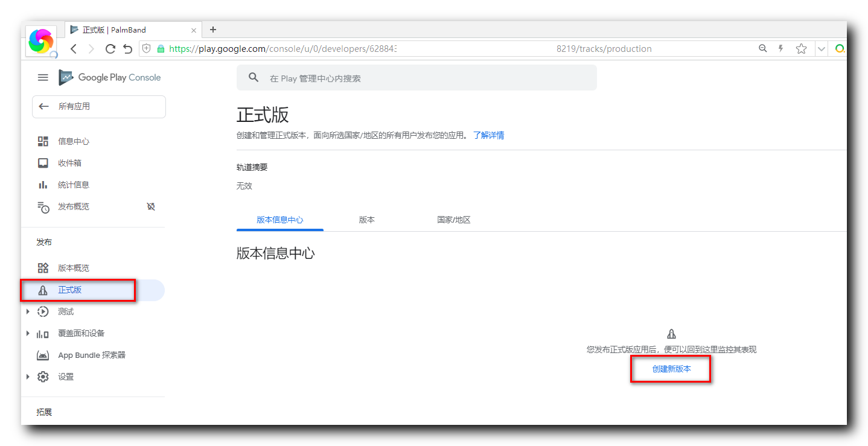Click the 收件箱 inbox icon

tap(43, 163)
